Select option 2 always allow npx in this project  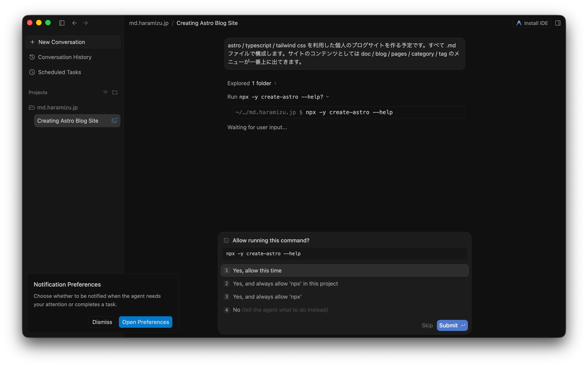[344, 284]
